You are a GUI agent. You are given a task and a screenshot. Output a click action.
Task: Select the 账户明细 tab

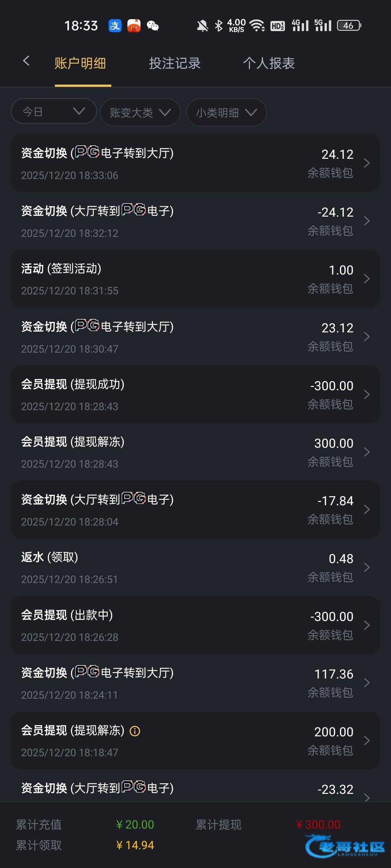(x=80, y=63)
